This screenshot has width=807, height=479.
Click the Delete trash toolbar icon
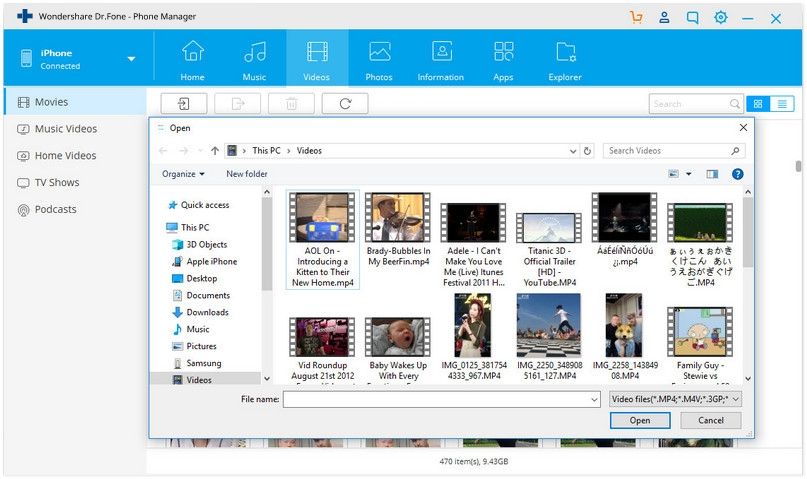(291, 103)
